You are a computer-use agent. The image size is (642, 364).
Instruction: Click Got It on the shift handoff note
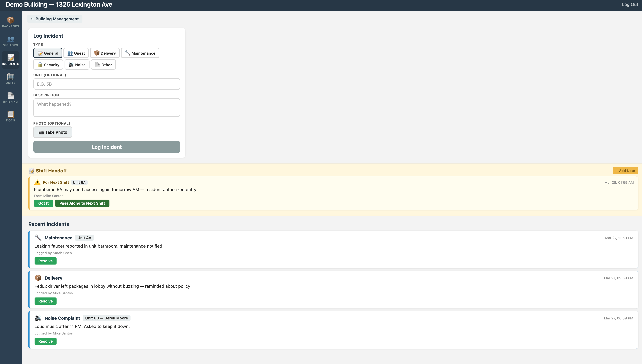[43, 203]
